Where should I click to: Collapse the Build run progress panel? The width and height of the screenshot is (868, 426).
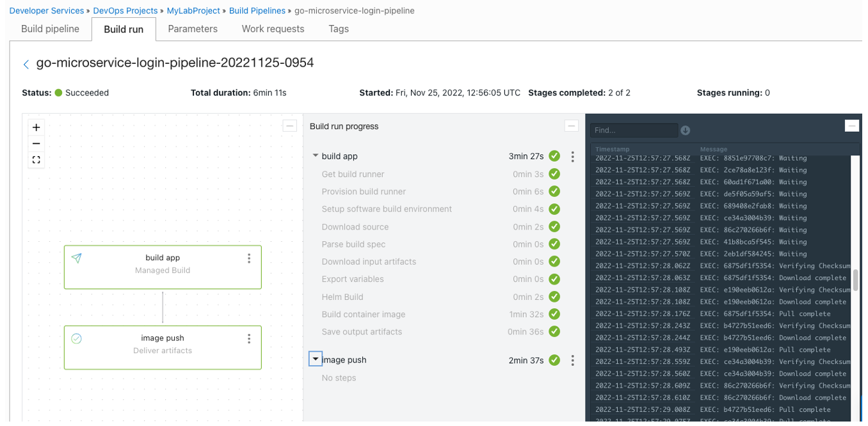pyautogui.click(x=572, y=125)
